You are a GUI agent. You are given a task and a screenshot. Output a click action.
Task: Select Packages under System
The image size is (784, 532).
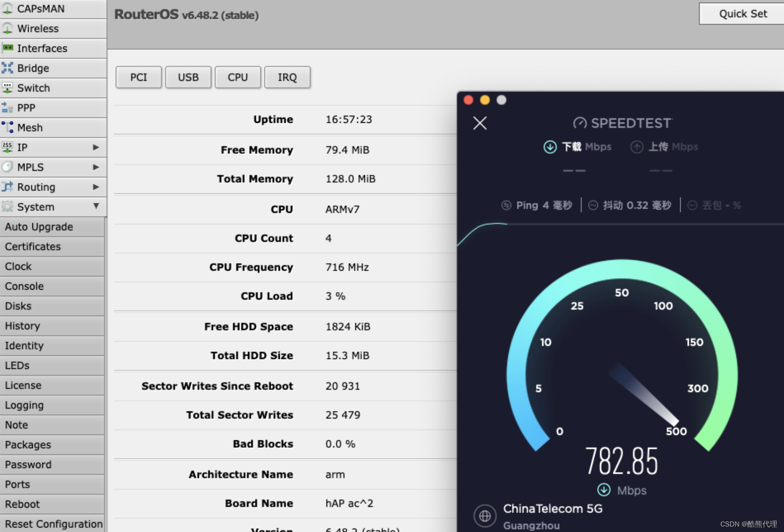52,445
